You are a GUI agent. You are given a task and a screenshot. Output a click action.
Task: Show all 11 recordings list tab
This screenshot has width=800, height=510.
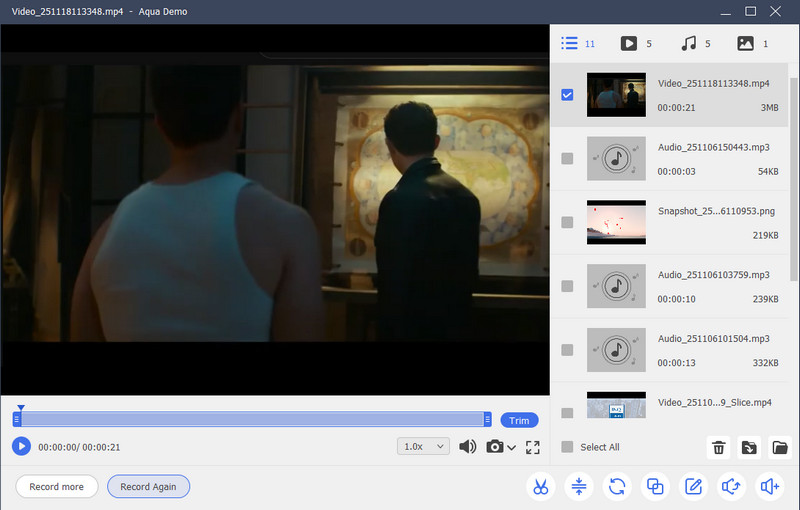578,43
